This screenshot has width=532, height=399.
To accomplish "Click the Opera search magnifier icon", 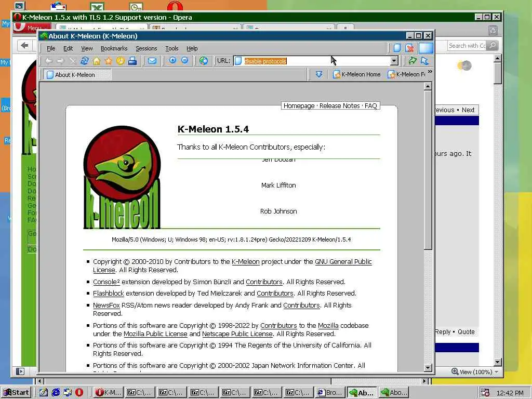I will tap(493, 46).
